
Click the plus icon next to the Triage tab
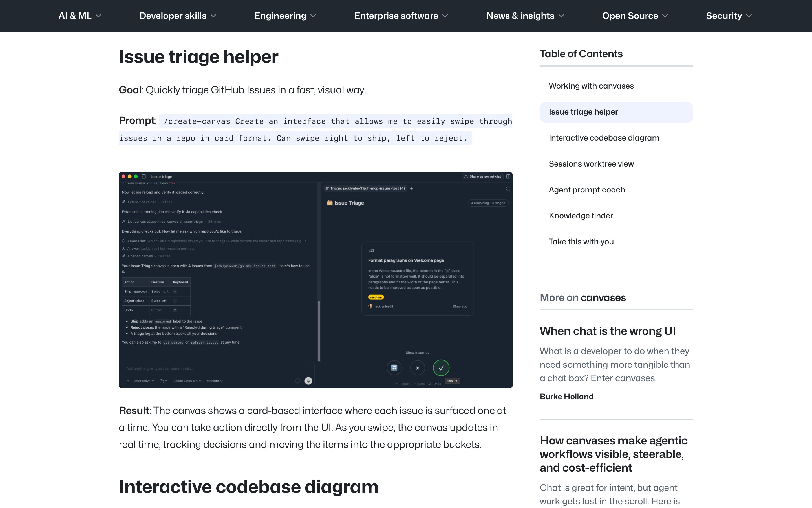pyautogui.click(x=411, y=189)
